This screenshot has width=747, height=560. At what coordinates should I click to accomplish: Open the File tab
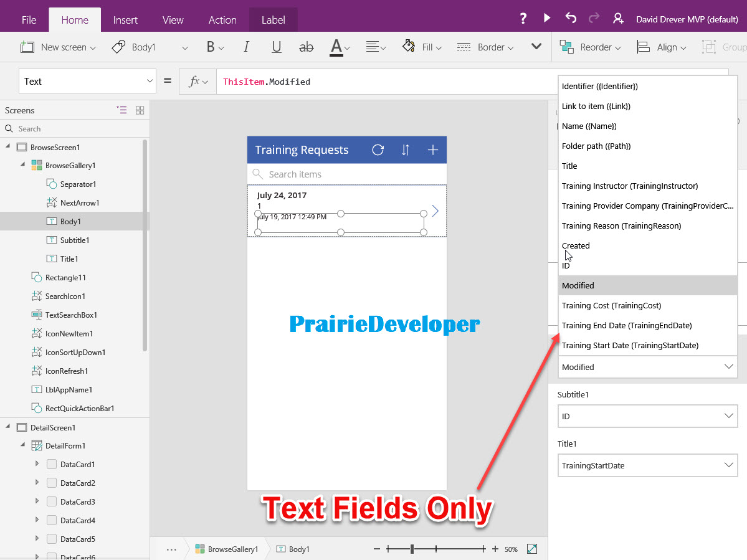point(29,20)
